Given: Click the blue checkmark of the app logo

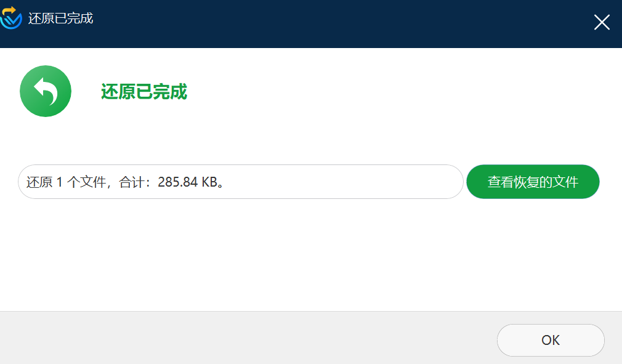Looking at the screenshot, I should coord(11,22).
